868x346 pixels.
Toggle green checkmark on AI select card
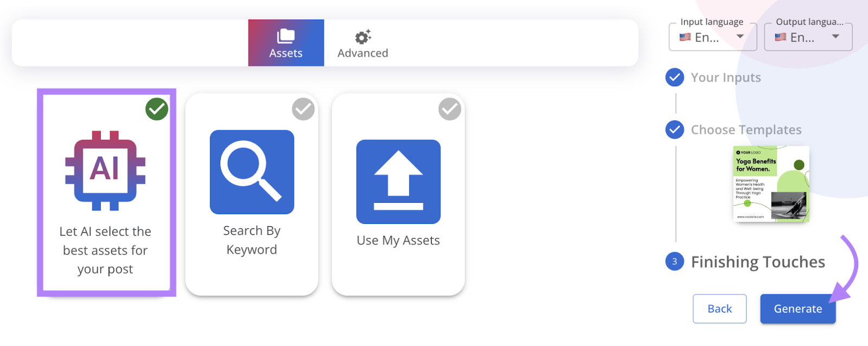[x=157, y=109]
